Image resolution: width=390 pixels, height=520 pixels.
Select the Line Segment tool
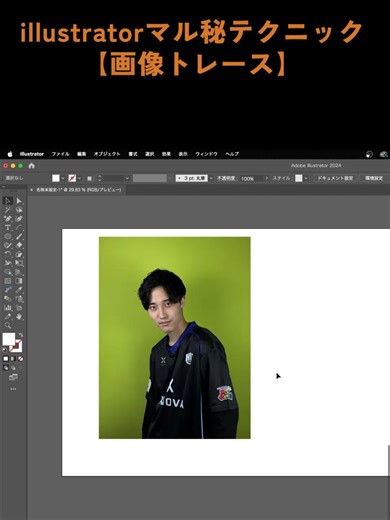pyautogui.click(x=19, y=228)
